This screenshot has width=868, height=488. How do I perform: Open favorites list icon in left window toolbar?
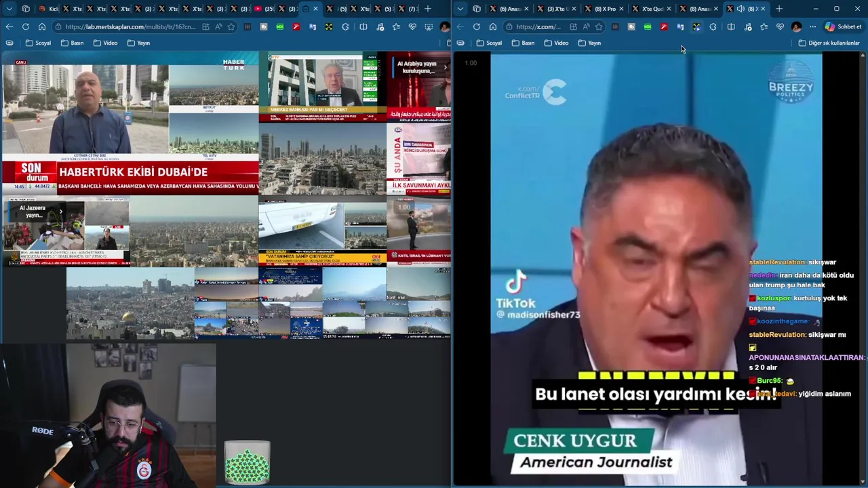point(396,26)
